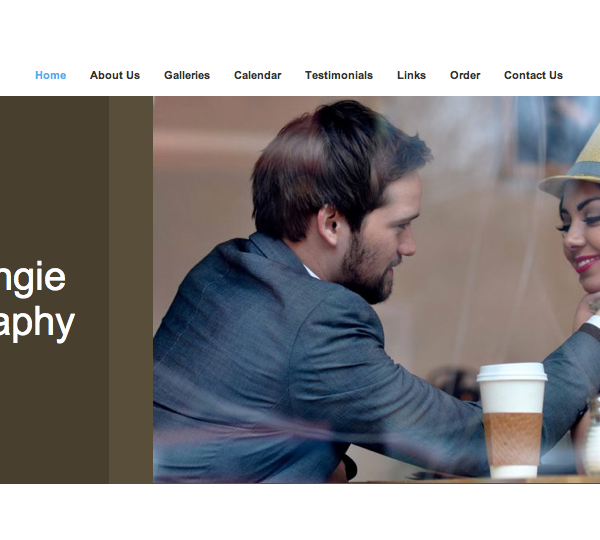
Task: Click the lighter brown vertical strip
Action: 131,290
